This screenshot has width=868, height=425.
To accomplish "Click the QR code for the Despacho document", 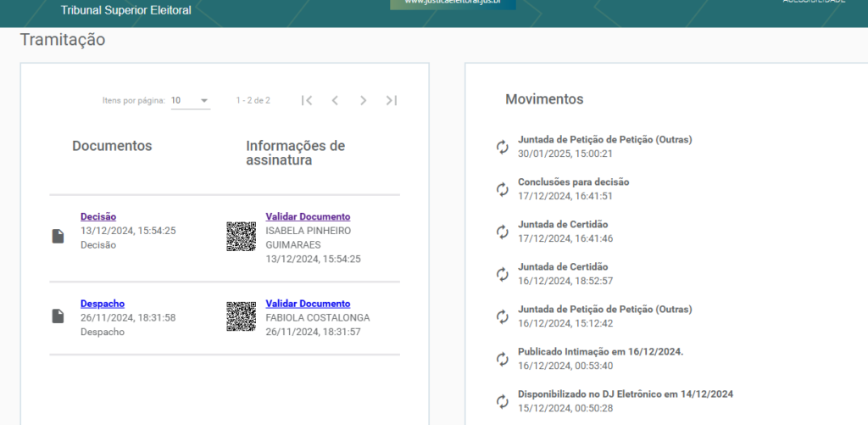I will pyautogui.click(x=242, y=316).
